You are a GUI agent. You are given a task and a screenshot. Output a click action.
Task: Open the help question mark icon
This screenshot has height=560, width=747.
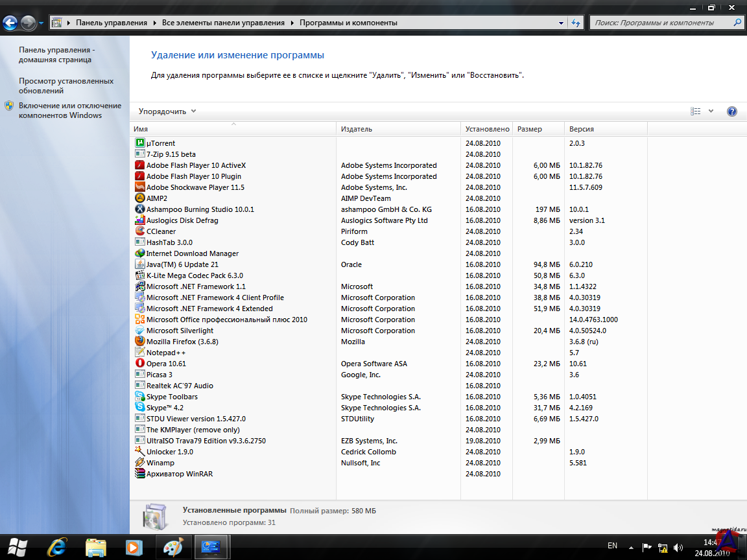pyautogui.click(x=731, y=111)
